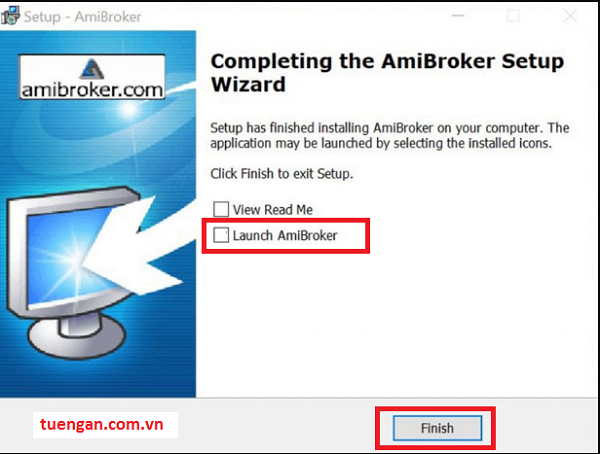Click the 'Completing the AmiBroker Setup Wizard' heading
This screenshot has height=454, width=600.
(x=387, y=73)
